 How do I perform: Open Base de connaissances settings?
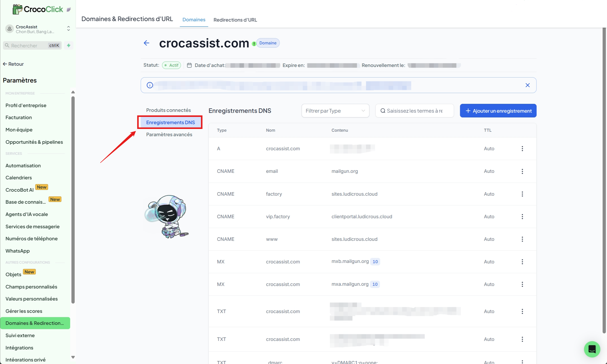click(26, 202)
